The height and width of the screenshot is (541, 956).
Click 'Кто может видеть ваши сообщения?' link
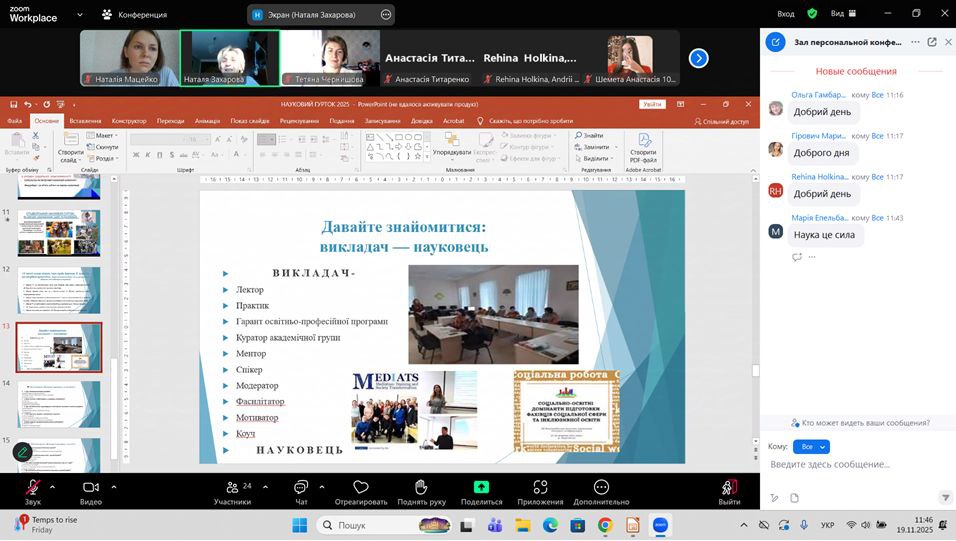(860, 423)
